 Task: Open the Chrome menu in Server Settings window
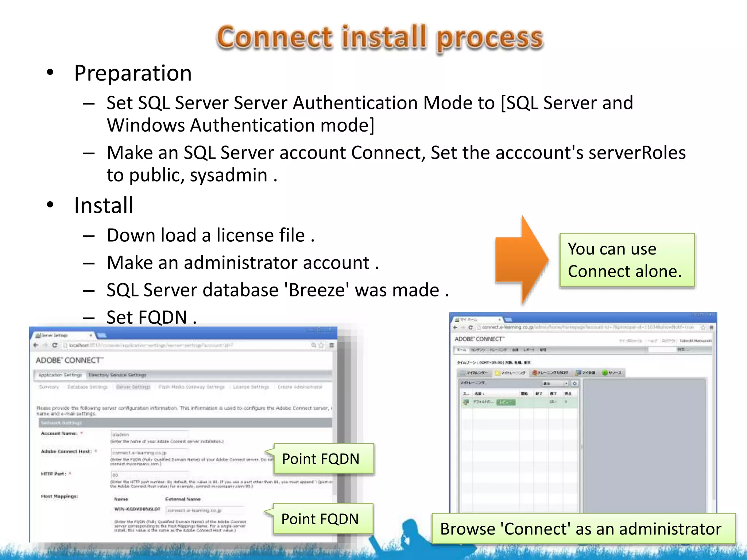point(332,345)
